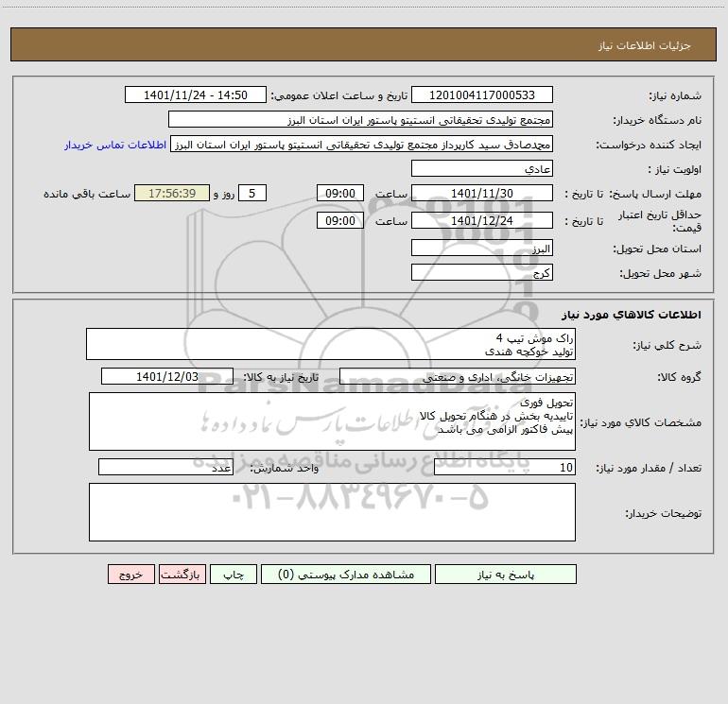Click the مهلت ارسال پاسخ label
The height and width of the screenshot is (704, 728).
pos(655,195)
